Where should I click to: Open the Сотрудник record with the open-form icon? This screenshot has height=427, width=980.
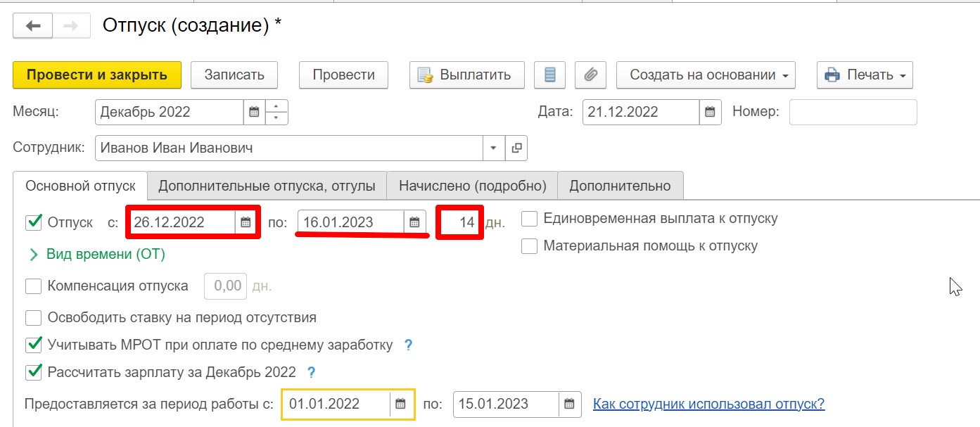click(516, 148)
